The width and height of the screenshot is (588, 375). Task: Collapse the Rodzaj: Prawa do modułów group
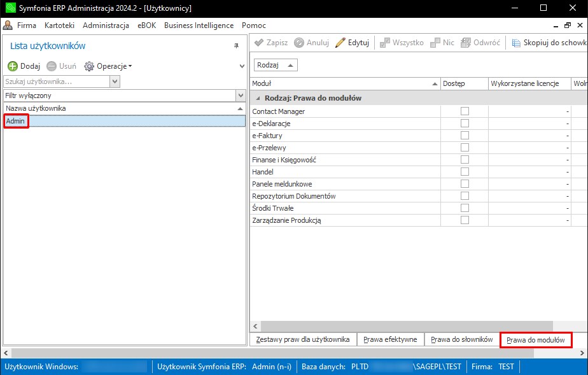pos(258,98)
